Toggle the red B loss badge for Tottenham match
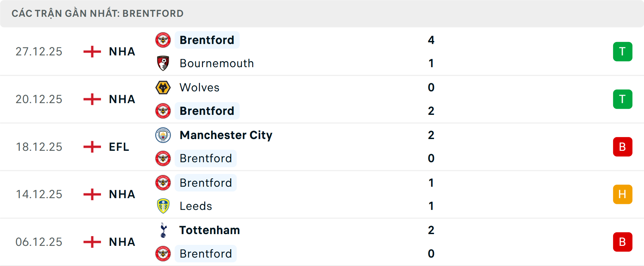The height and width of the screenshot is (266, 644). coord(623,242)
